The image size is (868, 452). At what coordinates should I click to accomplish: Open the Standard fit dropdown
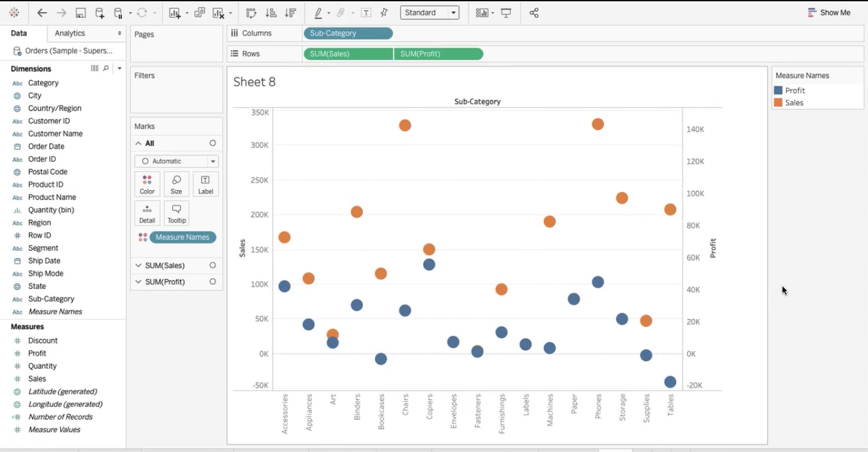[x=430, y=13]
